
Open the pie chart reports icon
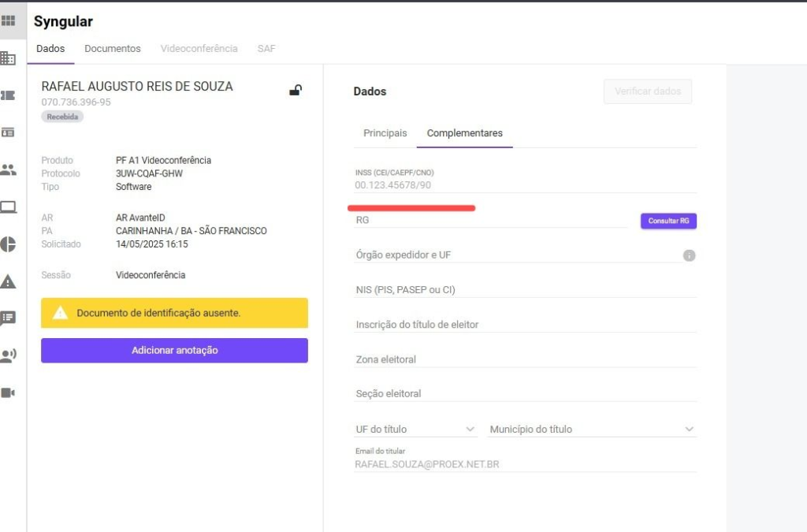click(8, 244)
